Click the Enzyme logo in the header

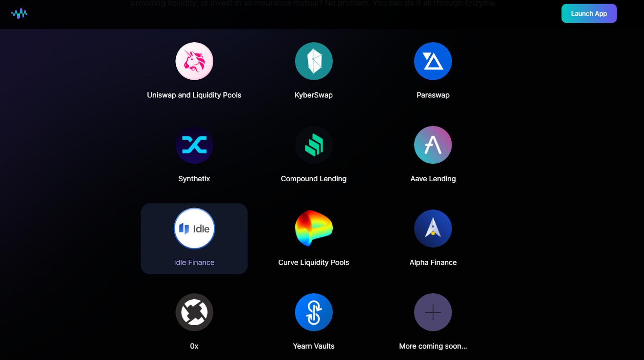tap(19, 14)
